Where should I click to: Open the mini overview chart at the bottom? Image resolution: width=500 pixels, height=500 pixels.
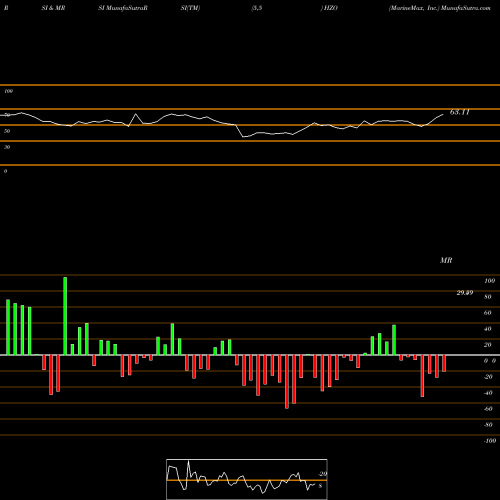pos(247,479)
